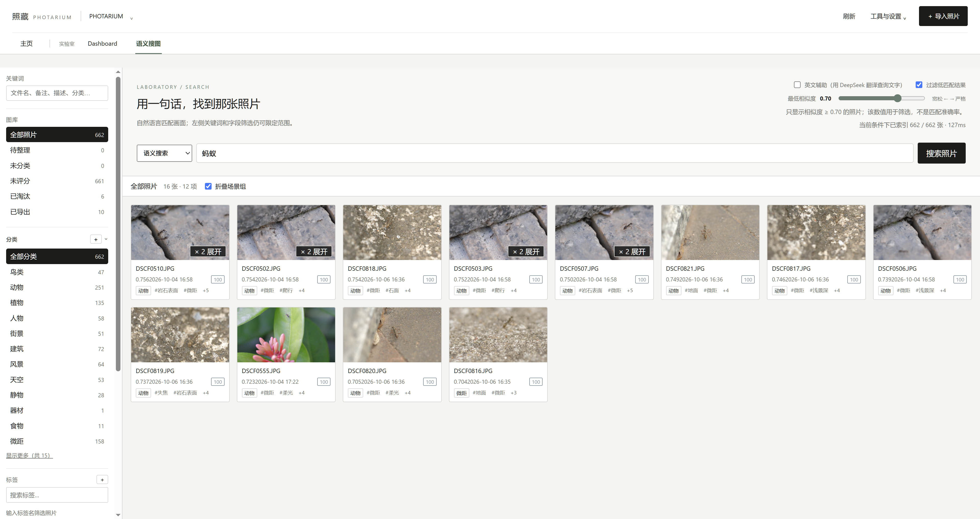
Task: Click sidebar scrollbar down arrow
Action: coord(118,515)
